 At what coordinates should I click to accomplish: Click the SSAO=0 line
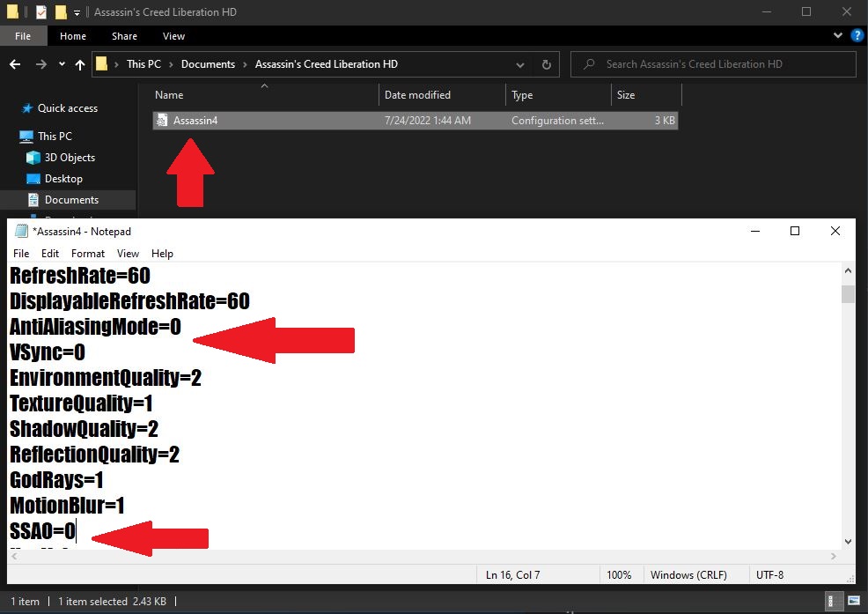pos(42,530)
